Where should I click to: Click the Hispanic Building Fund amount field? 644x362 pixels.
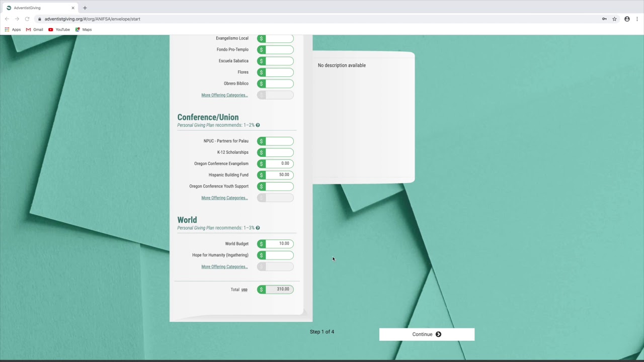(x=275, y=175)
